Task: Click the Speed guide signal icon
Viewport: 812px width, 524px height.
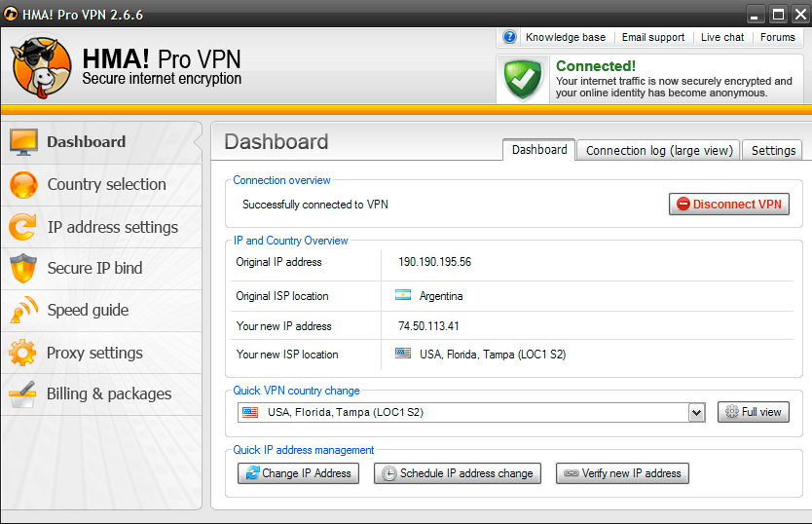Action: coord(23,310)
